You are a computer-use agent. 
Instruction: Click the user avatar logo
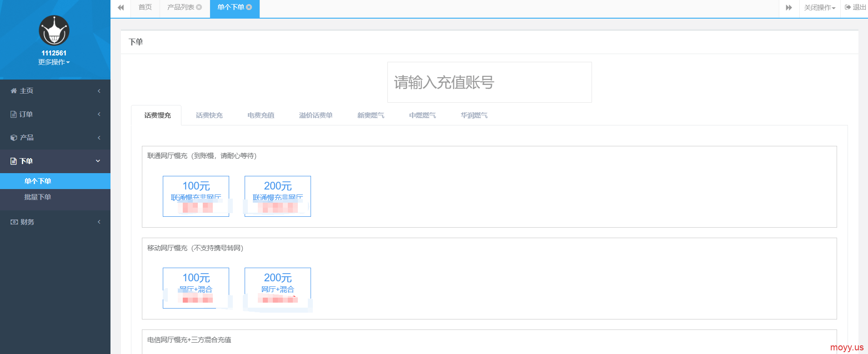[x=54, y=30]
